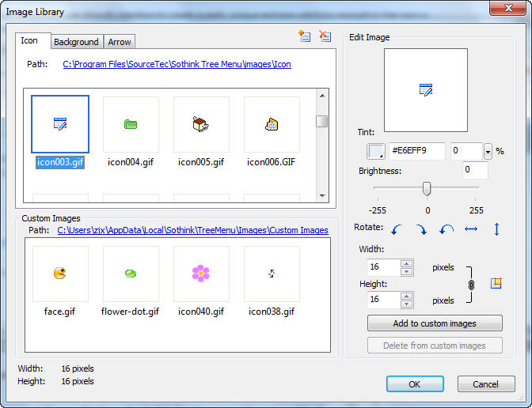This screenshot has height=408, width=532.
Task: Click the Height pixels input field
Action: pyautogui.click(x=383, y=300)
